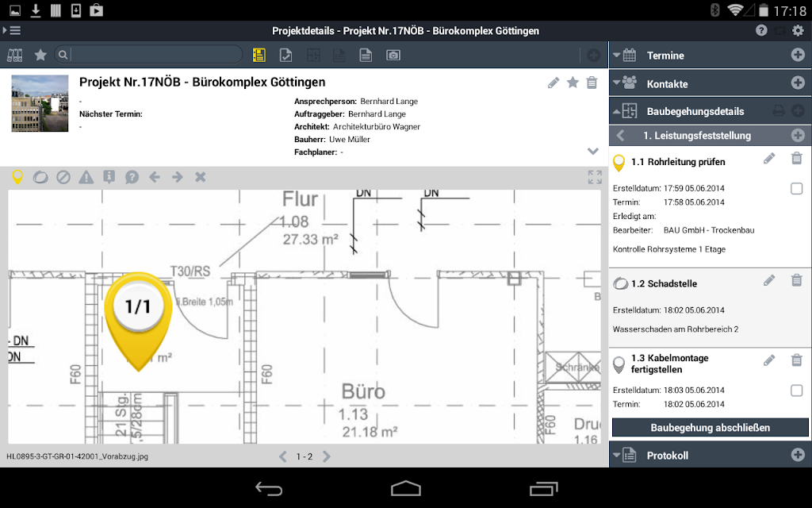Open the hamburger navigation menu

[x=13, y=31]
